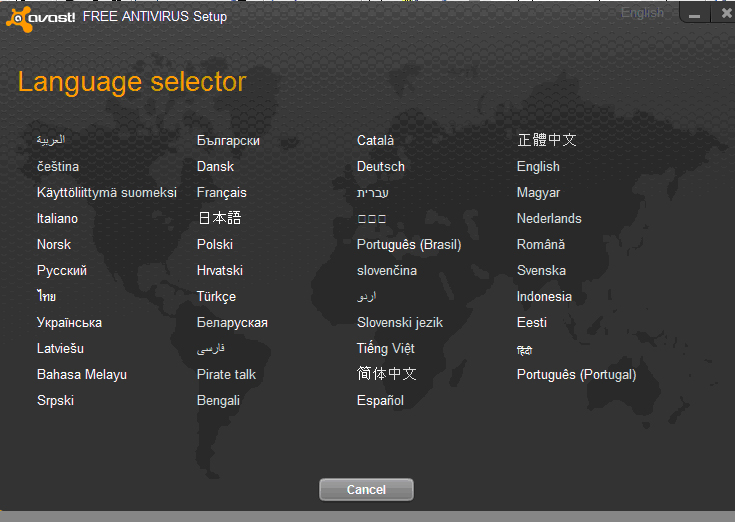
Task: Select Pirate talk language
Action: click(x=226, y=374)
